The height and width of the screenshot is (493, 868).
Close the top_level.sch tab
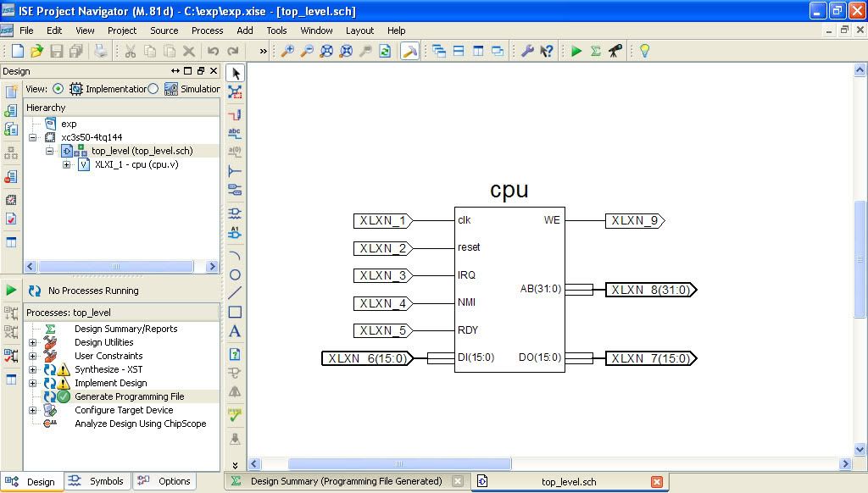pyautogui.click(x=656, y=481)
